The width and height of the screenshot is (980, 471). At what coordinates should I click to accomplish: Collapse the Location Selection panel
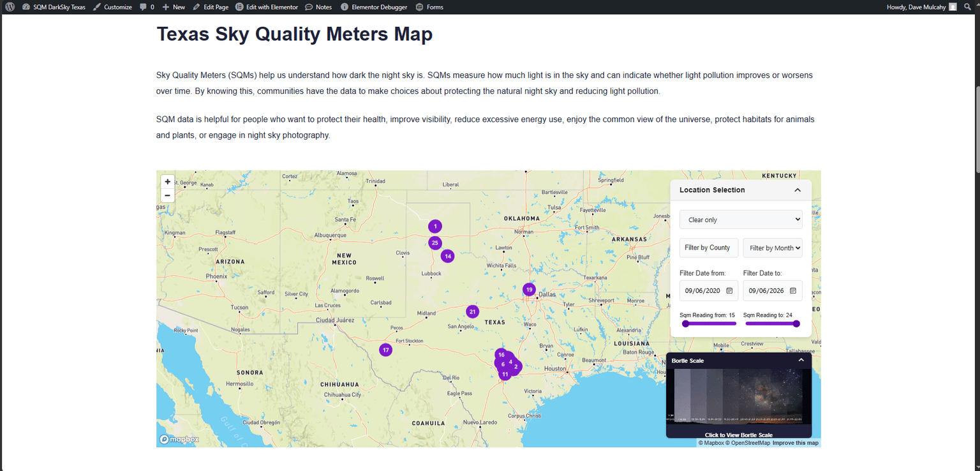(798, 190)
